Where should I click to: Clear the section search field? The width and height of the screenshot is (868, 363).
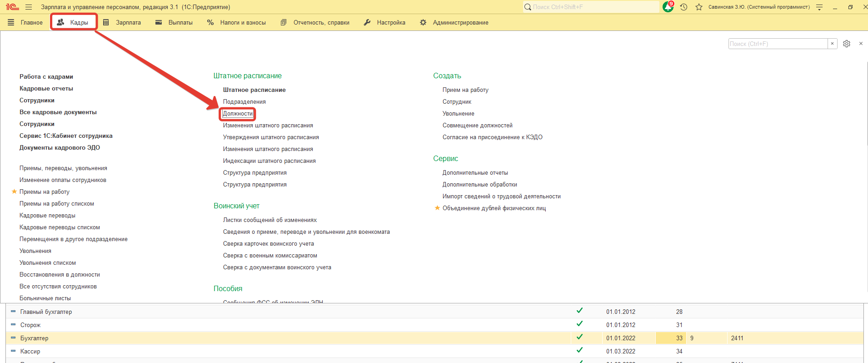pyautogui.click(x=832, y=44)
